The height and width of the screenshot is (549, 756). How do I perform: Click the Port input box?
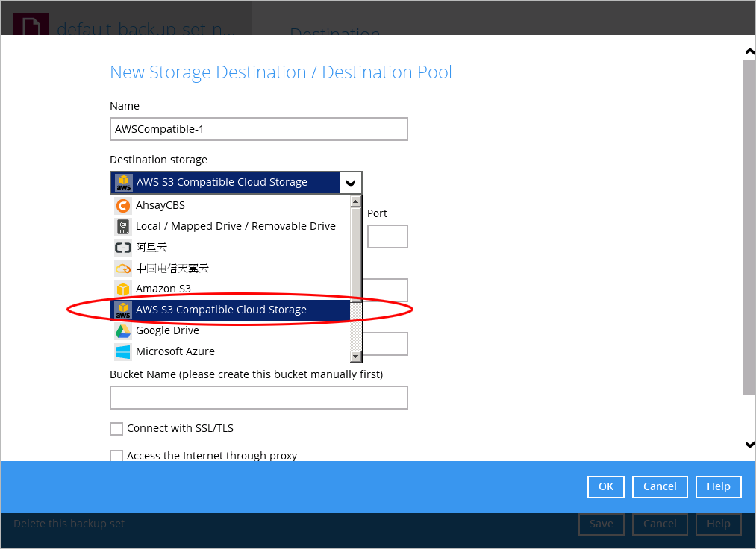(387, 236)
